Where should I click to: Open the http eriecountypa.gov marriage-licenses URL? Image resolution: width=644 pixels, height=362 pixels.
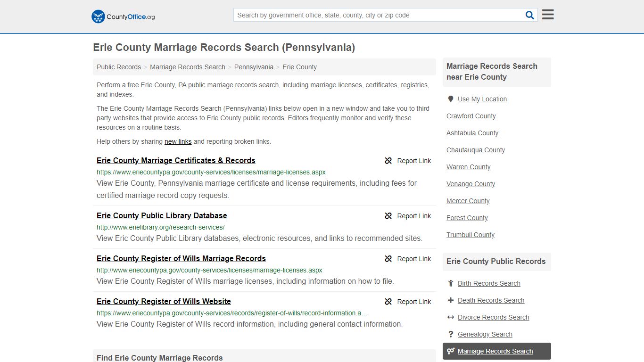click(209, 270)
